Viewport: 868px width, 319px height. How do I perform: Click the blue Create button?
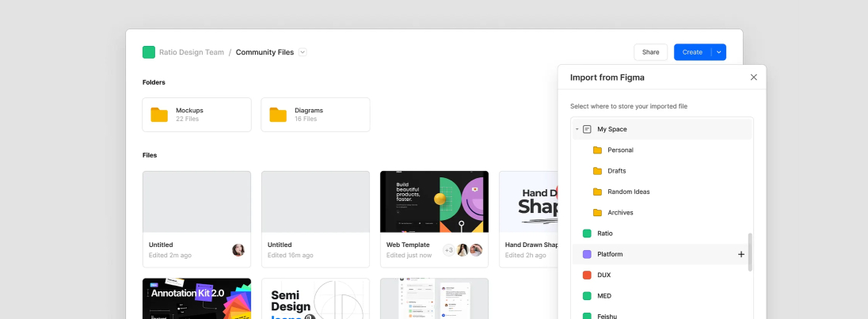pos(691,52)
